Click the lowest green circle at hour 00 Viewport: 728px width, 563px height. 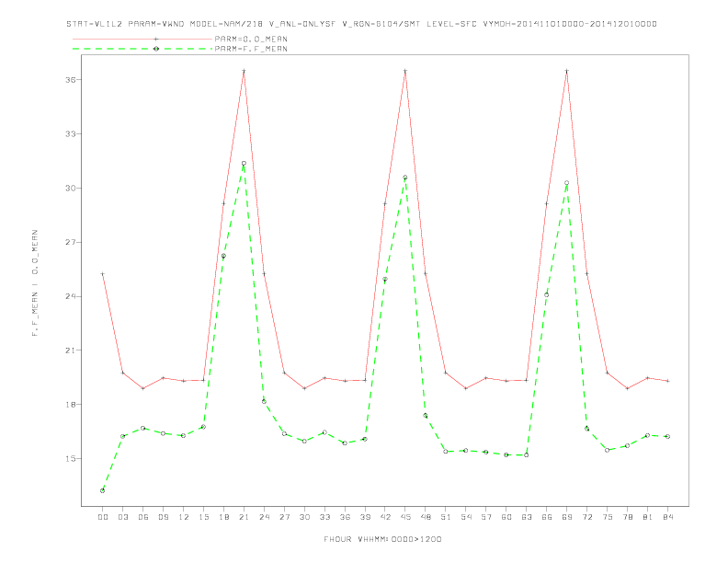(x=103, y=490)
